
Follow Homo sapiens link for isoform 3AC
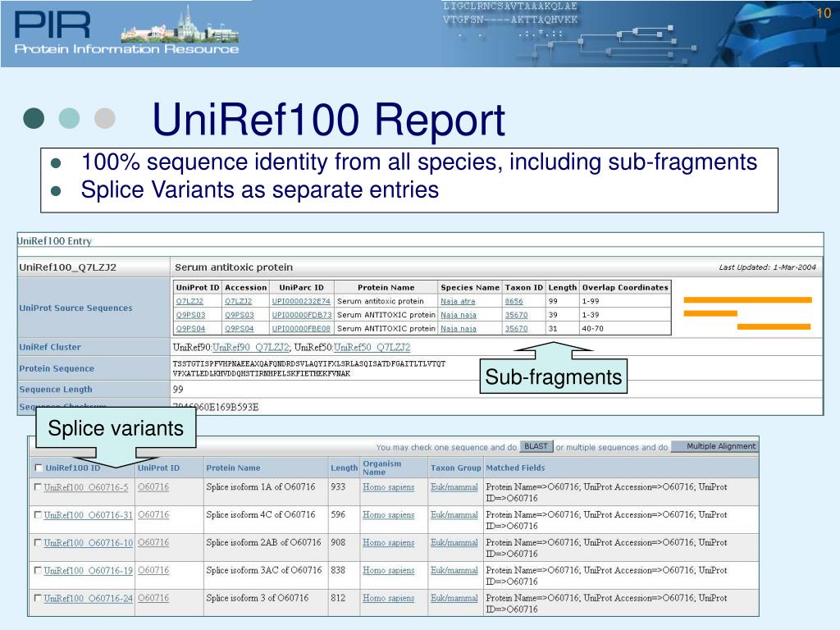pos(388,571)
